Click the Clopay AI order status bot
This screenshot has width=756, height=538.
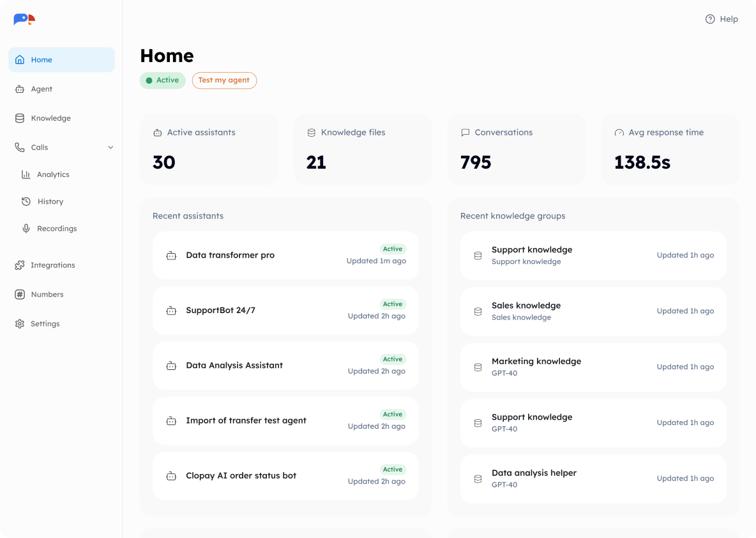point(285,476)
